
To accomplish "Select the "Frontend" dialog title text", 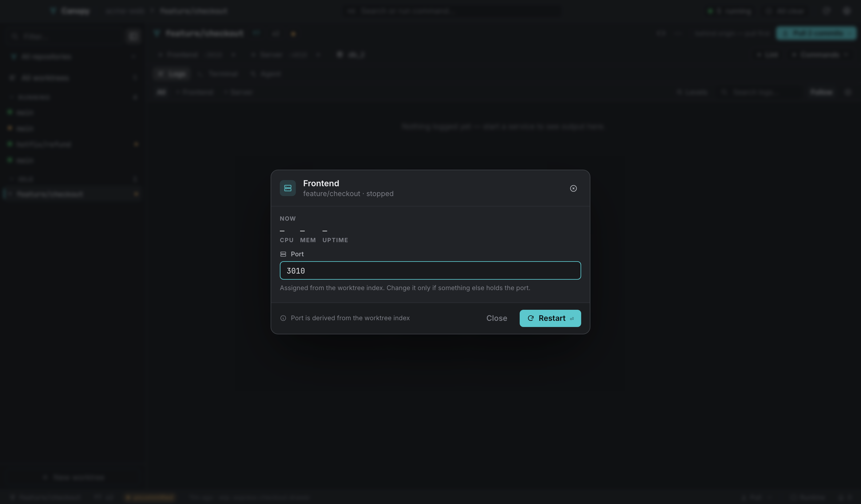I will point(321,183).
